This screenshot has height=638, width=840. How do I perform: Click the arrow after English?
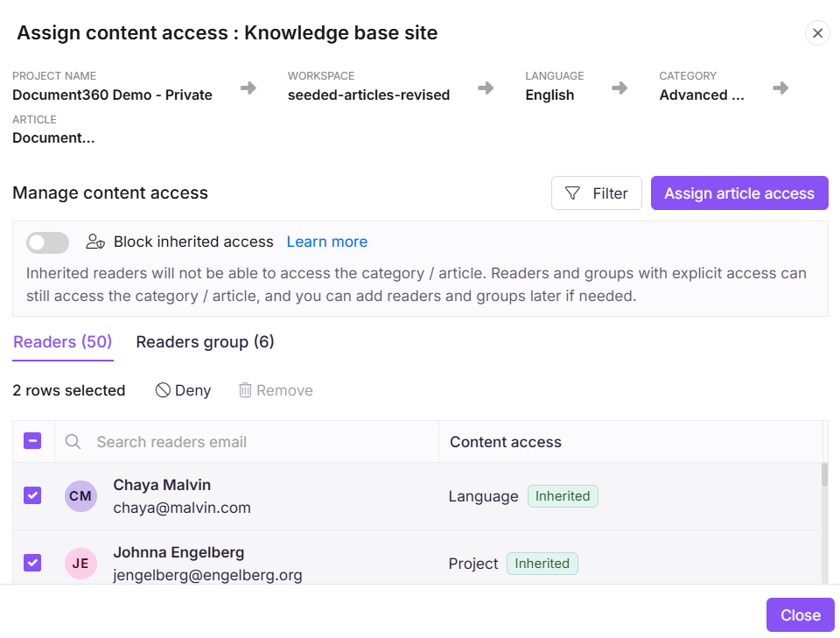619,88
